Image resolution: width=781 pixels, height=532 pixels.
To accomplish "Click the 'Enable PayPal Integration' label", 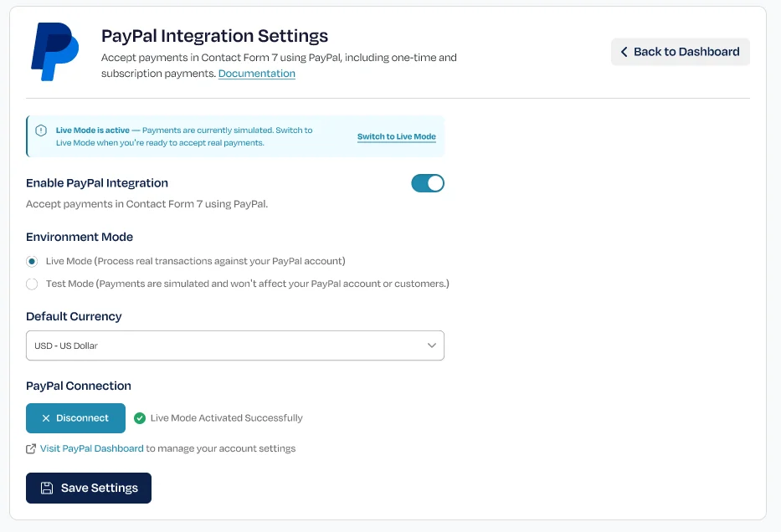I will pyautogui.click(x=97, y=183).
